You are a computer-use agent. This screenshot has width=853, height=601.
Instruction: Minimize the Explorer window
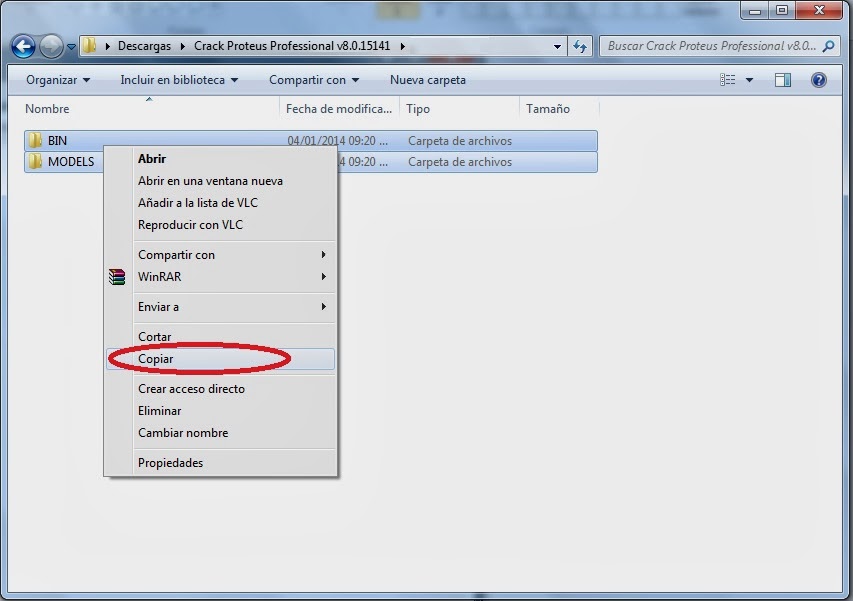pyautogui.click(x=755, y=10)
